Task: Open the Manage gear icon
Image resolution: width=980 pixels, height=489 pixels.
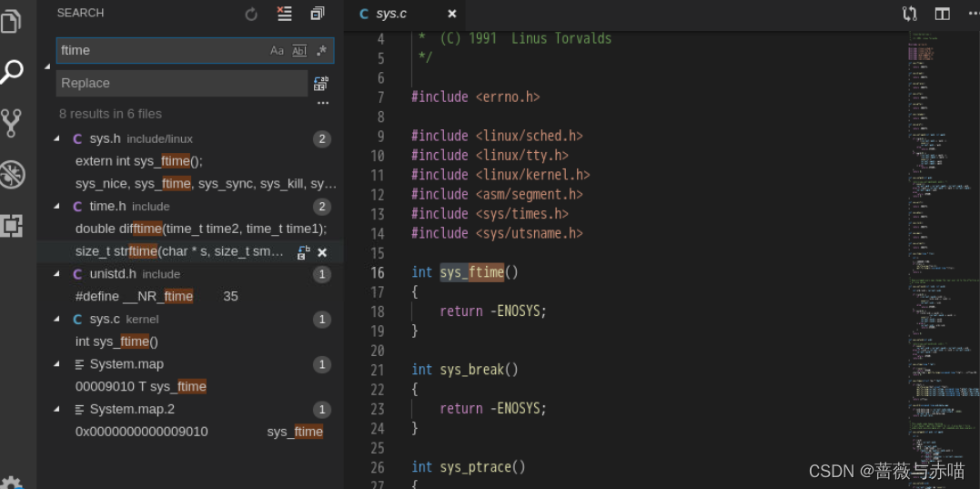Action: [11, 484]
